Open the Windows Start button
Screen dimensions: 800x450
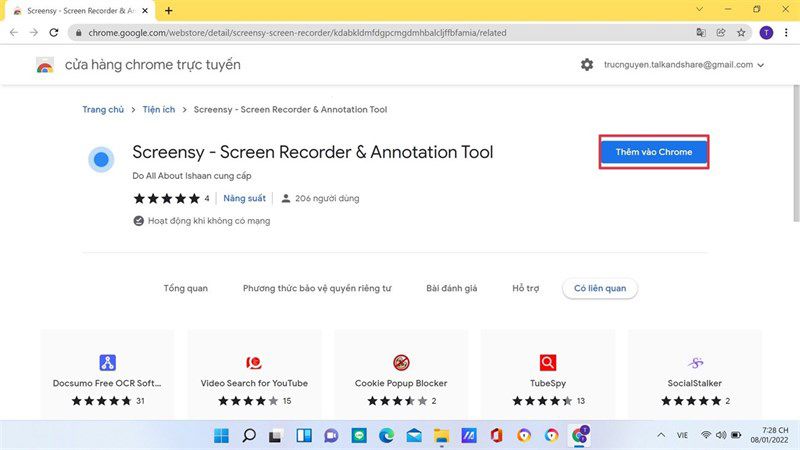coord(221,436)
